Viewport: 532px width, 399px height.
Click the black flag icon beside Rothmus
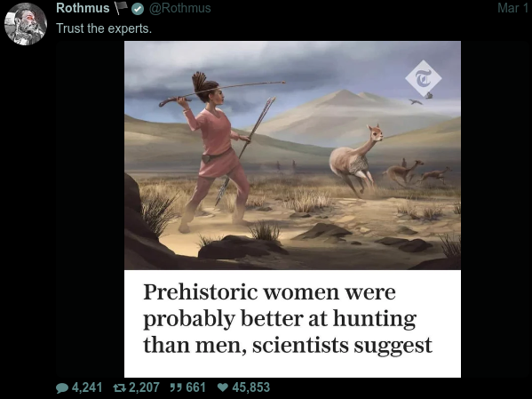tap(121, 8)
